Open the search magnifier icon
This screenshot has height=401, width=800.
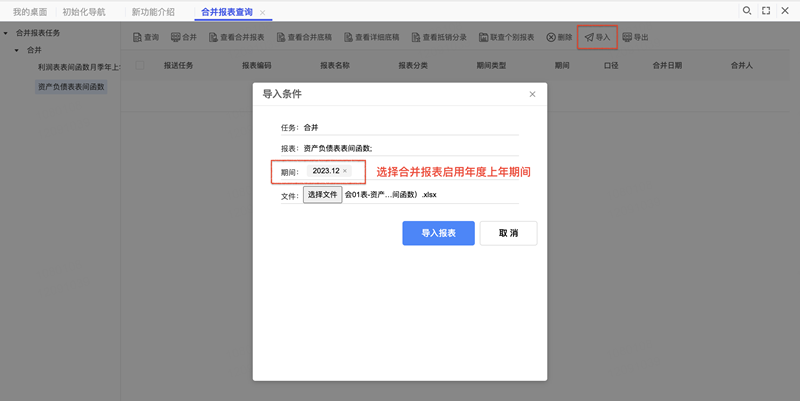click(x=747, y=11)
